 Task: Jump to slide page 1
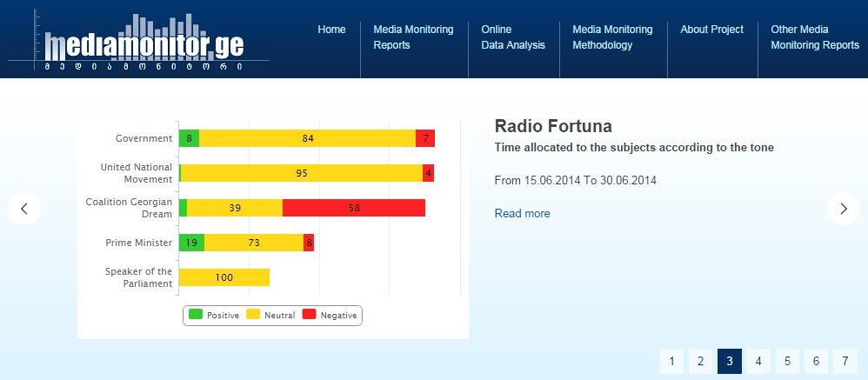pyautogui.click(x=672, y=361)
